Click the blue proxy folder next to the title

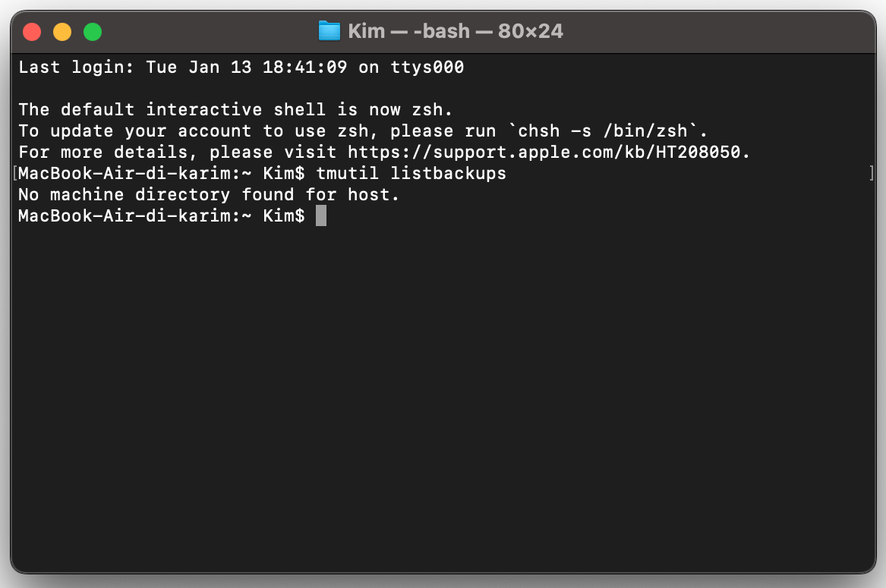[329, 30]
